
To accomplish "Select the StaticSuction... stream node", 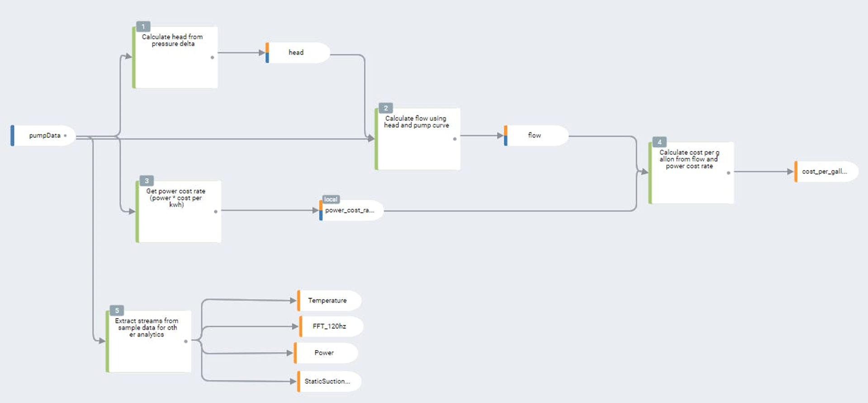I will (x=329, y=381).
